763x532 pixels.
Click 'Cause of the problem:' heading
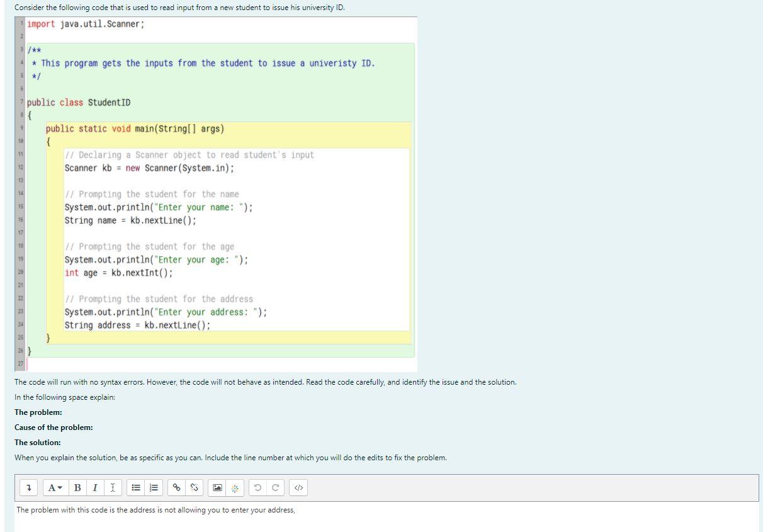point(54,427)
